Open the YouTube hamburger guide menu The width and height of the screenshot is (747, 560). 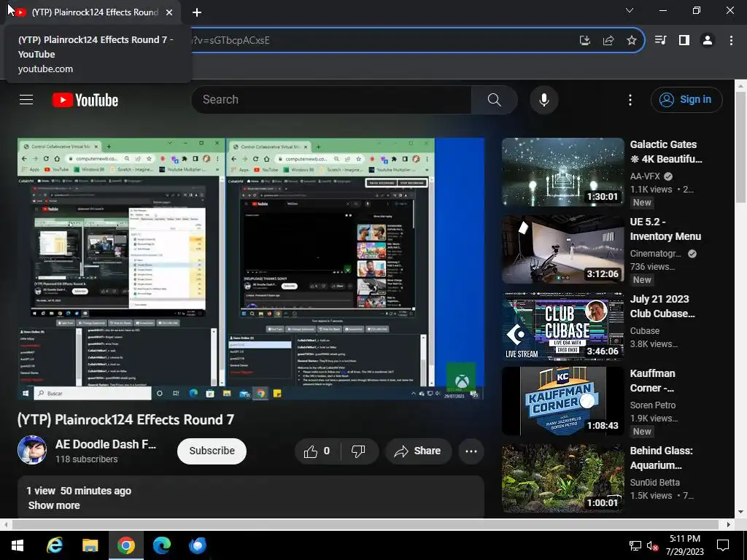26,99
